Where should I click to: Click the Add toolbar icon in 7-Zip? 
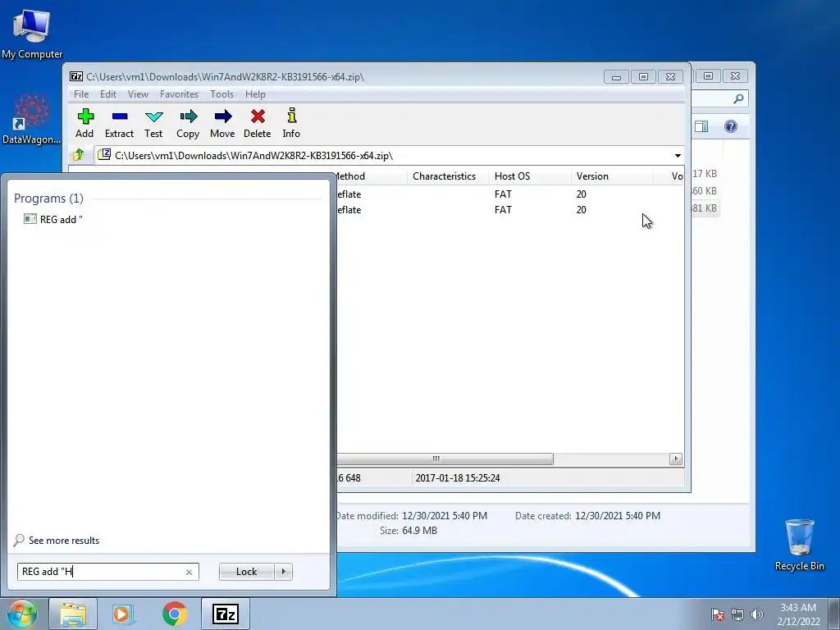(x=84, y=124)
